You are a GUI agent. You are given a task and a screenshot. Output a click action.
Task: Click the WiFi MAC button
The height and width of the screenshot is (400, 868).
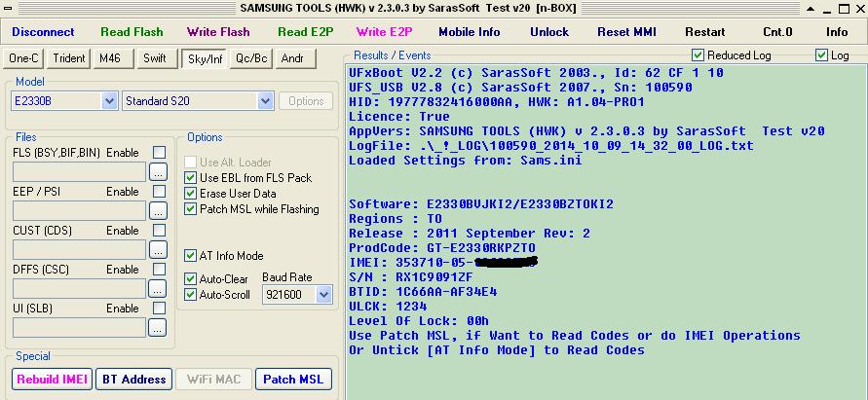[x=213, y=379]
